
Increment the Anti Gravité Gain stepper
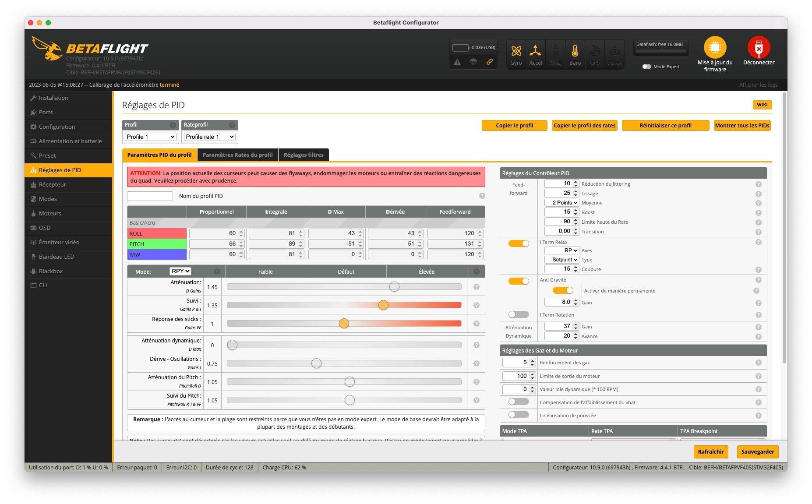click(576, 300)
